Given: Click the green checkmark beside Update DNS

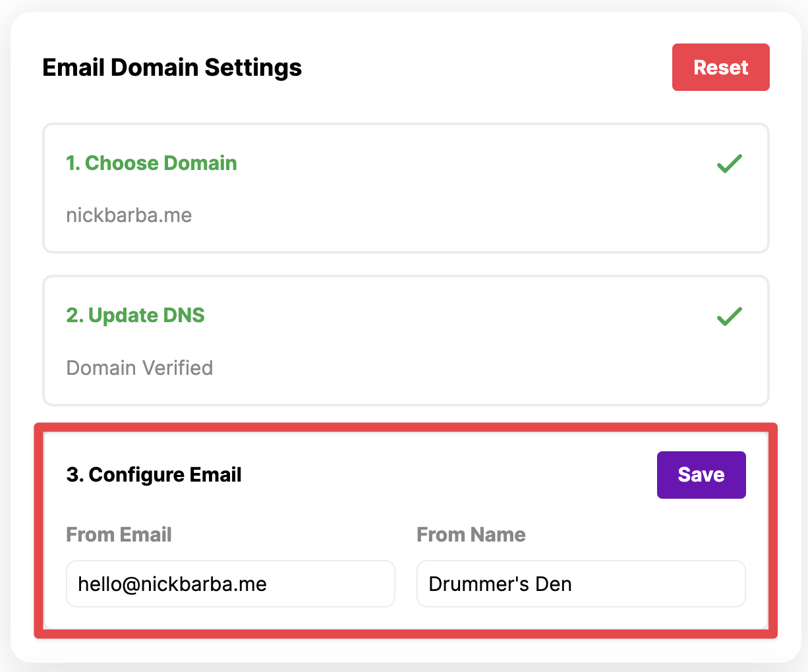Looking at the screenshot, I should point(730,316).
